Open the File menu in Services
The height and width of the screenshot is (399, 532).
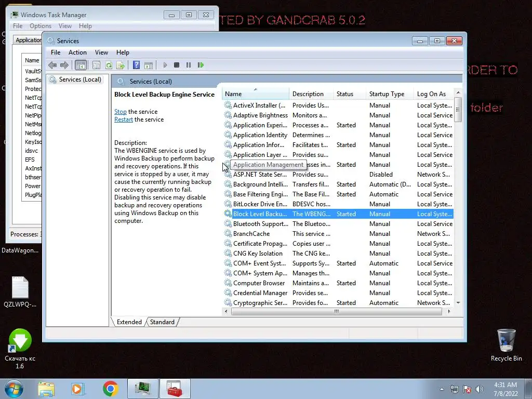56,52
